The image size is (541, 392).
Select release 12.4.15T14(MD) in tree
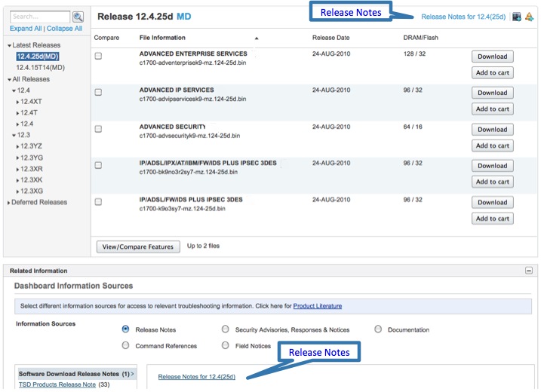pyautogui.click(x=41, y=68)
